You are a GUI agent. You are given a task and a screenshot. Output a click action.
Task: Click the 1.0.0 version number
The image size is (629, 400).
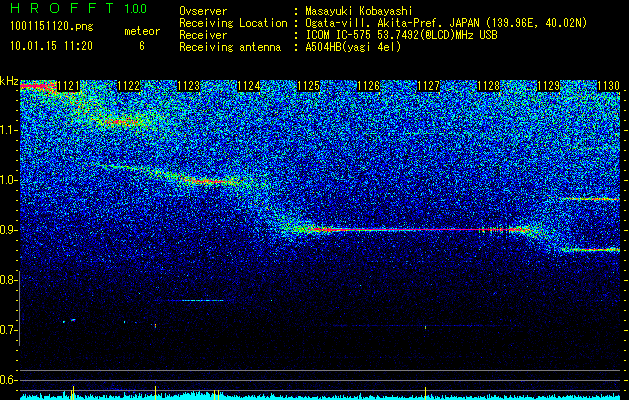coord(136,8)
